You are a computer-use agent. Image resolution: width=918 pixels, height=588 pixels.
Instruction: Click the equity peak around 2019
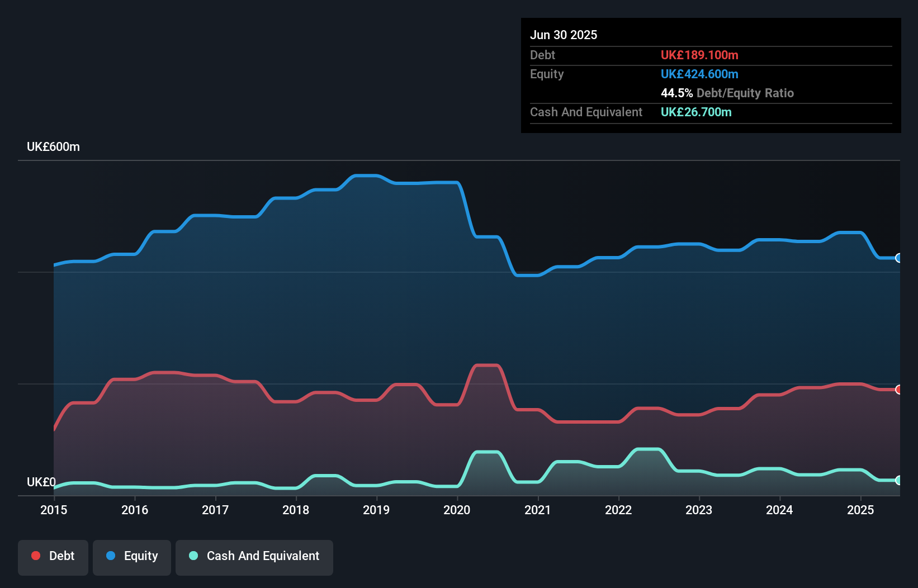[366, 175]
